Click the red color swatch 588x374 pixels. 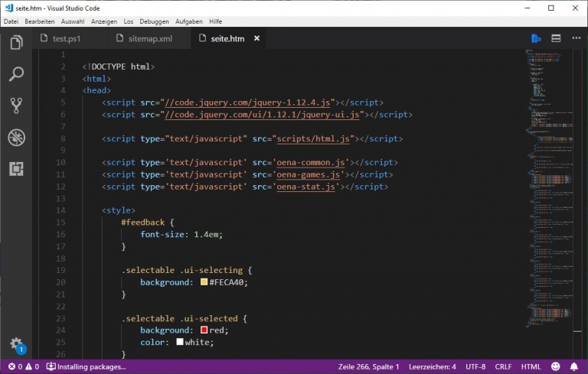204,330
